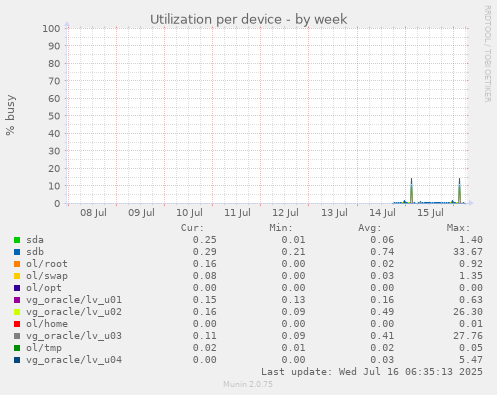Click the sda green legend swatch

pyautogui.click(x=17, y=240)
